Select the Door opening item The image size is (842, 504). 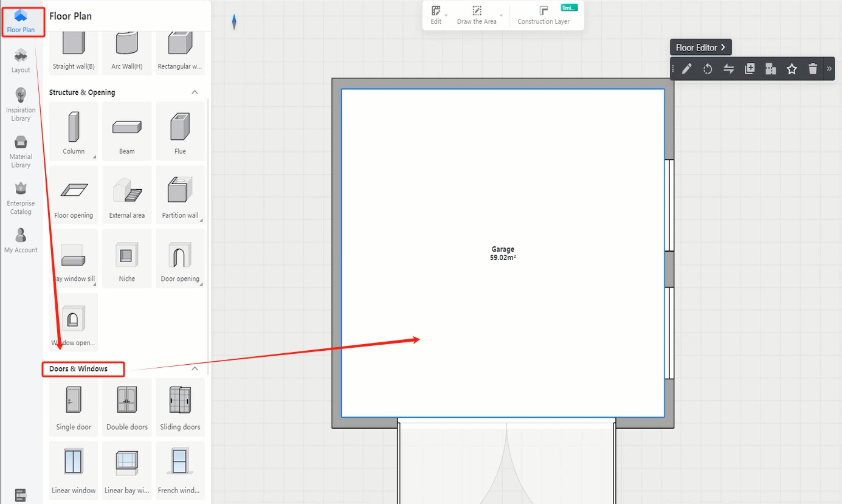click(x=180, y=258)
